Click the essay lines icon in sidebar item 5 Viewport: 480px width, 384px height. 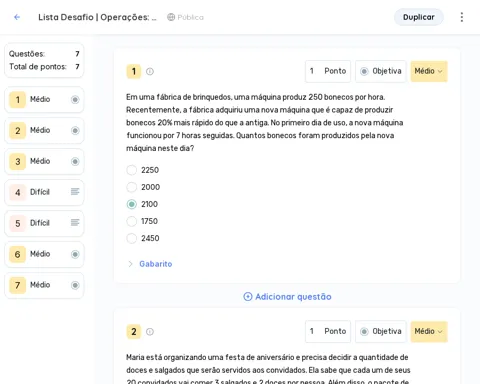[x=75, y=223]
